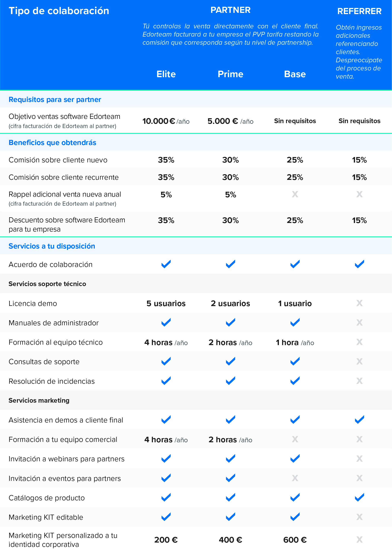392x555 pixels.
Task: Click the Referrer checkmark for Catálogos de producto
Action: click(359, 497)
